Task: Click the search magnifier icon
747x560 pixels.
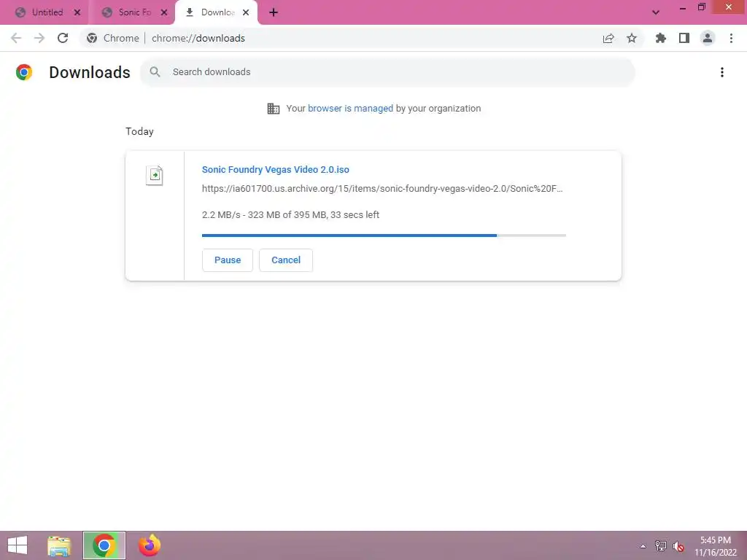Action: pyautogui.click(x=155, y=72)
